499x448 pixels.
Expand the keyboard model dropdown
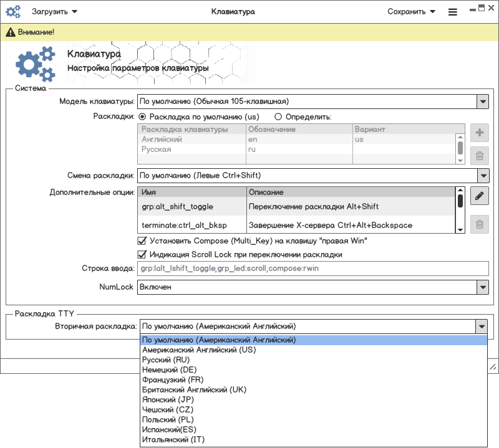[482, 101]
